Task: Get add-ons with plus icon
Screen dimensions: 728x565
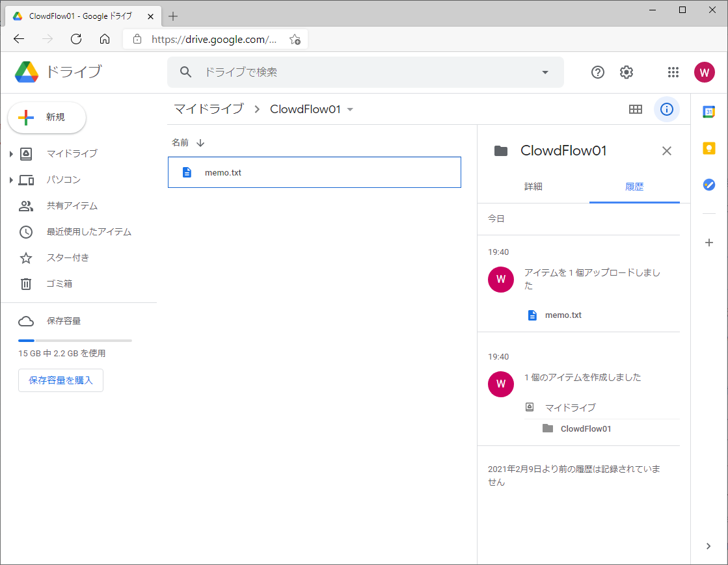Action: (x=709, y=243)
